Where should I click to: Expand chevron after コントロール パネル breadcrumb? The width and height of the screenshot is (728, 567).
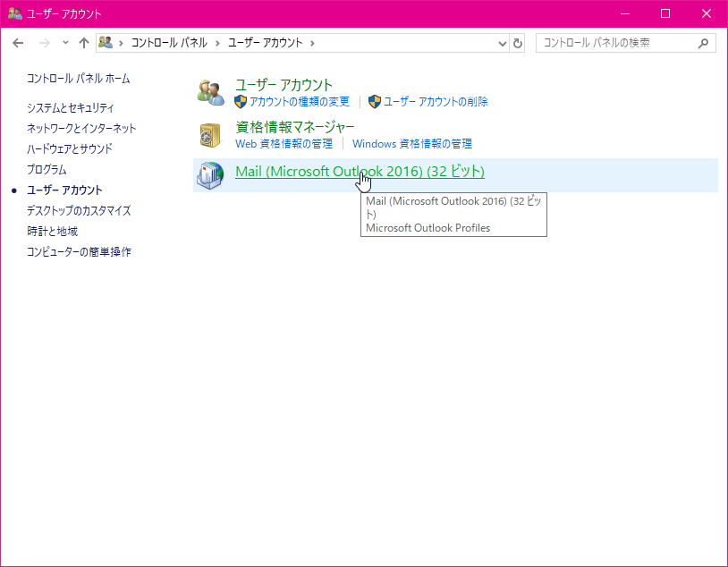pos(217,43)
